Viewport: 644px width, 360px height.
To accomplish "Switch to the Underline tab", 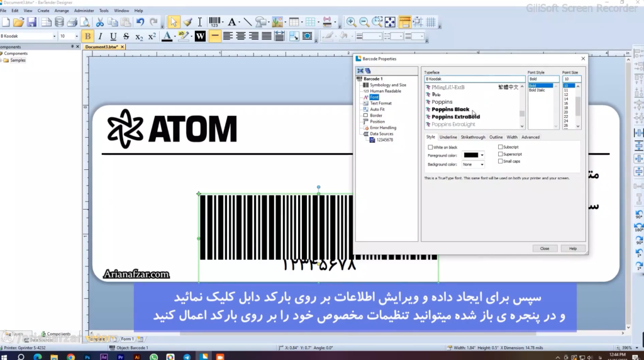I will pyautogui.click(x=448, y=137).
